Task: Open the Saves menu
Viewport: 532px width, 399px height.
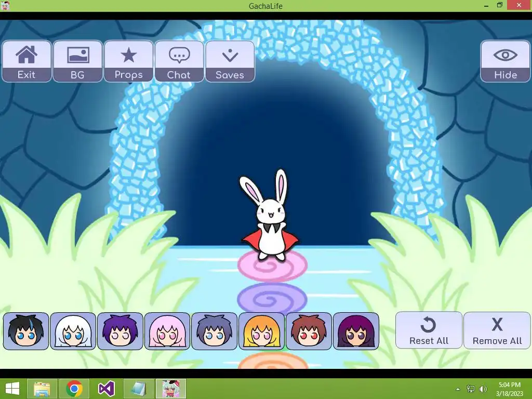Action: point(230,61)
